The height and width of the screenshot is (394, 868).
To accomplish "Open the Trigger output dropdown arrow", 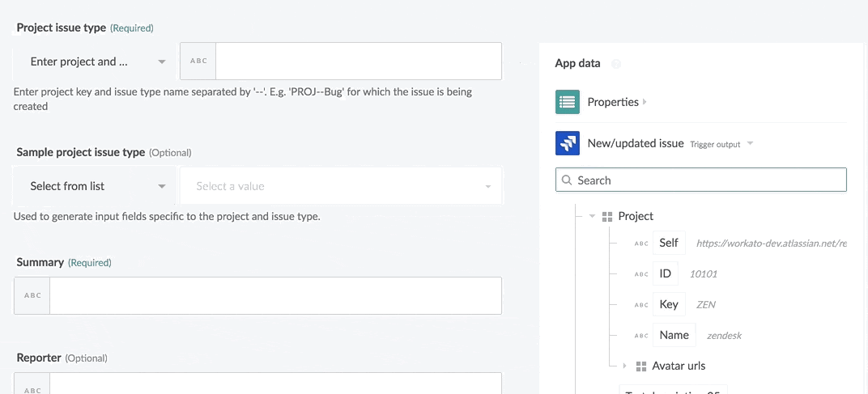I will click(x=750, y=144).
